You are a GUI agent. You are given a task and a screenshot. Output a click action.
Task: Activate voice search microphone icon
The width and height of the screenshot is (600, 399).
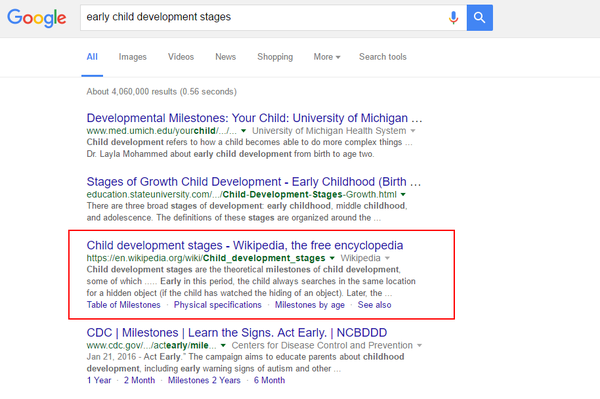pyautogui.click(x=453, y=17)
